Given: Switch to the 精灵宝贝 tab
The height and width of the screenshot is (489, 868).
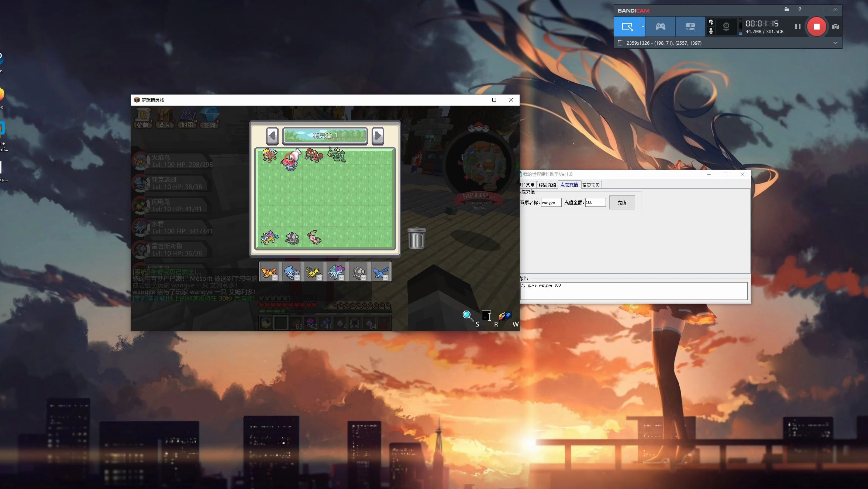Looking at the screenshot, I should pyautogui.click(x=591, y=185).
